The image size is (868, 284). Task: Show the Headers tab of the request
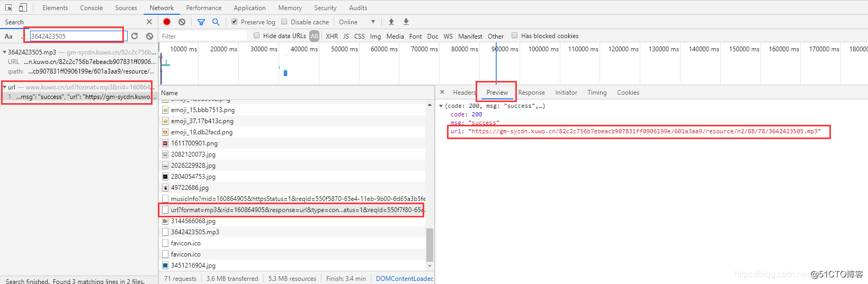464,92
